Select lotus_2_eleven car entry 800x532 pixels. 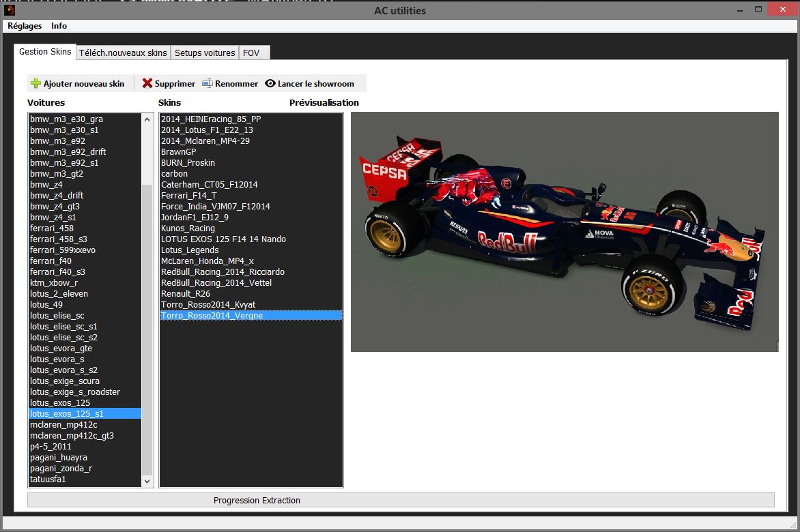(85, 294)
